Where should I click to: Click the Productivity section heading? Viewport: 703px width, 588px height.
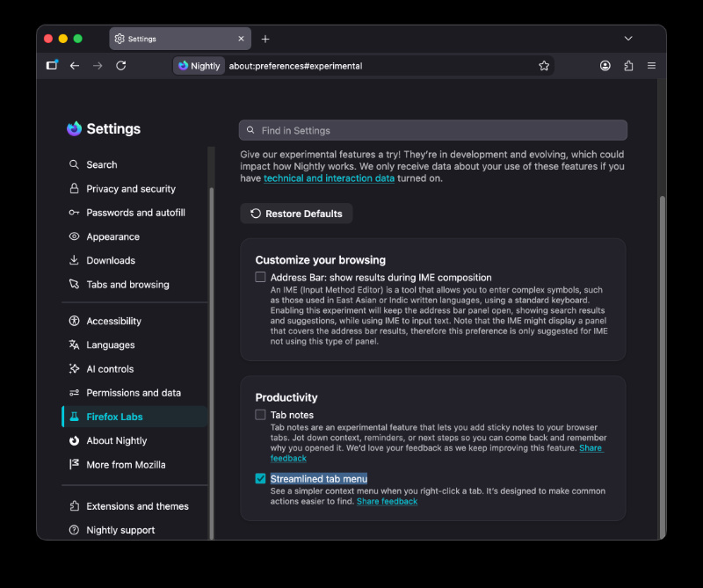[286, 397]
